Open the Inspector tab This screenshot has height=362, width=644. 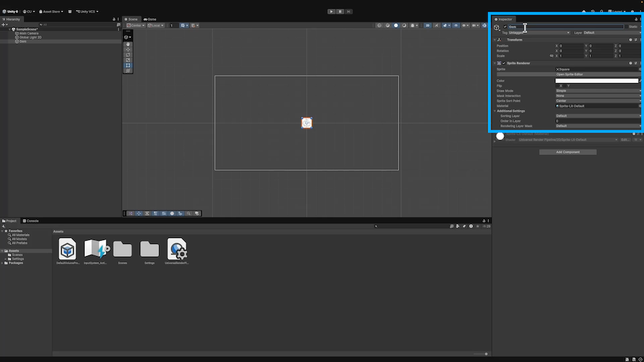[x=504, y=19]
